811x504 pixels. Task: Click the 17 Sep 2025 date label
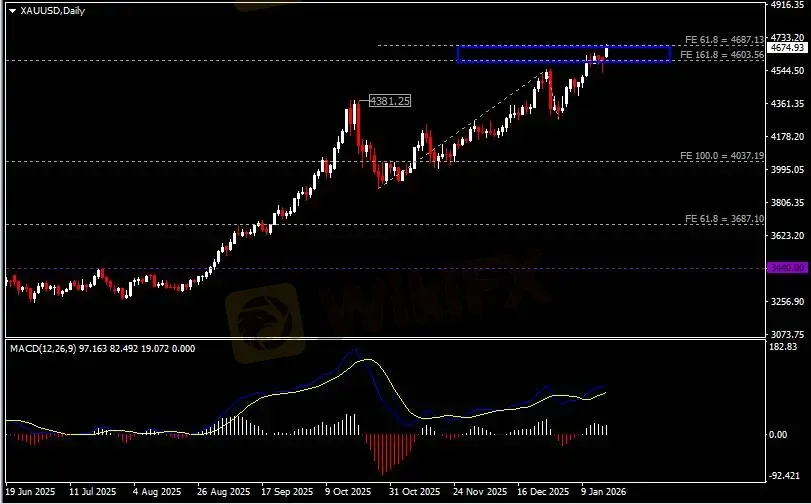click(x=287, y=492)
